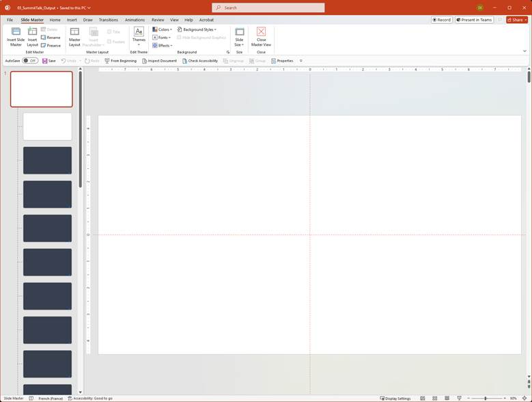Viewport: 532px width, 402px height.
Task: Click spell check icon in status bar
Action: [31, 399]
